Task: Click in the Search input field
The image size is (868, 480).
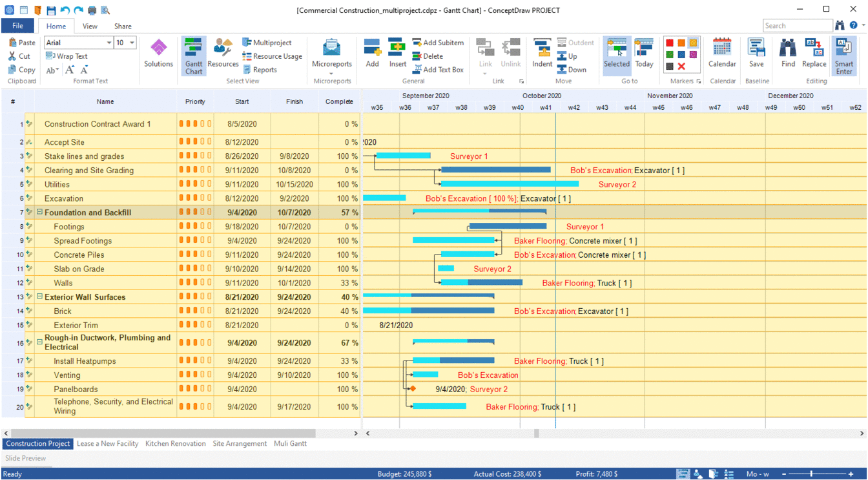Action: pos(797,26)
